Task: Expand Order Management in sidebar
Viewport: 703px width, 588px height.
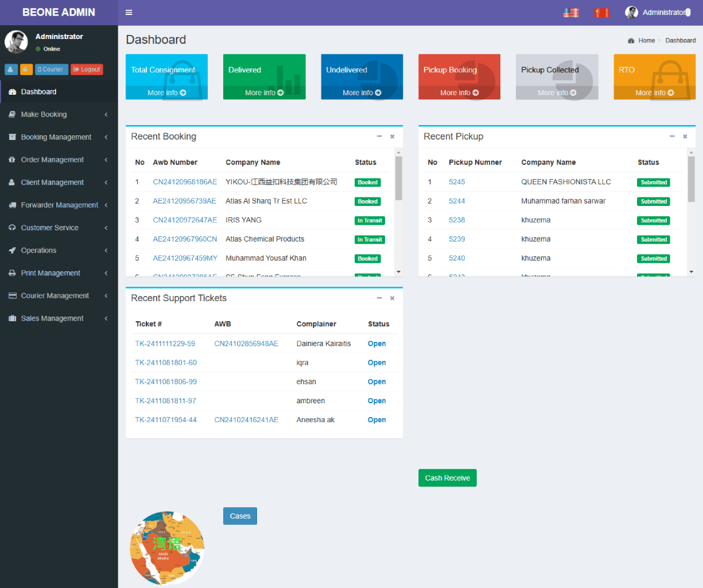Action: click(57, 160)
